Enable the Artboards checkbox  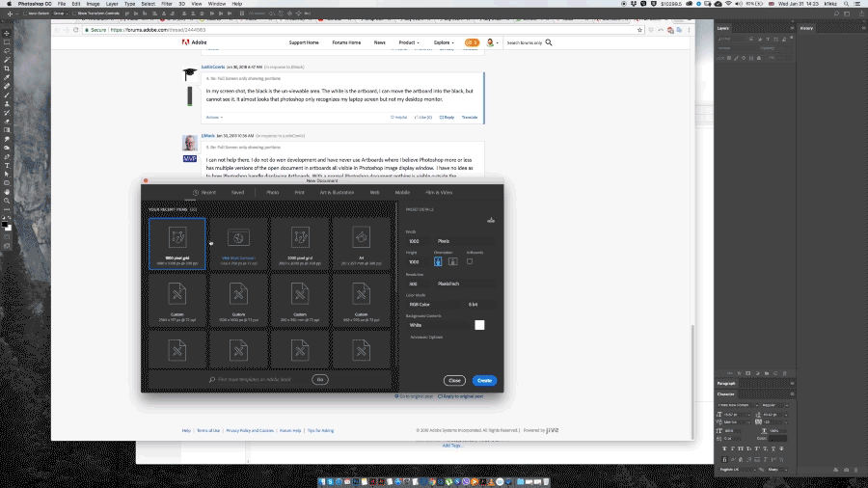[470, 261]
